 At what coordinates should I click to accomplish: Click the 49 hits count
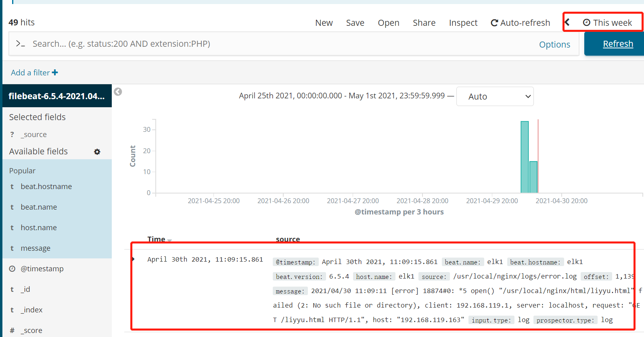point(22,22)
